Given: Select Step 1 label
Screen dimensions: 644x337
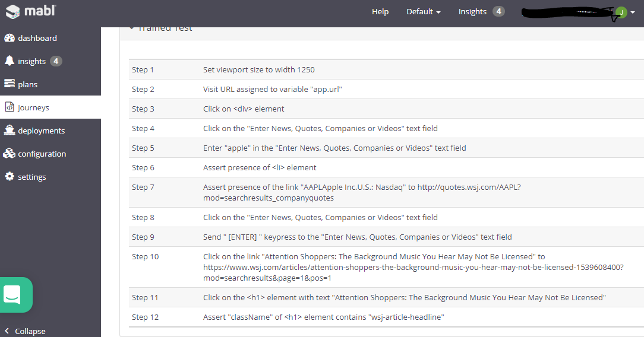Looking at the screenshot, I should click(x=143, y=69).
